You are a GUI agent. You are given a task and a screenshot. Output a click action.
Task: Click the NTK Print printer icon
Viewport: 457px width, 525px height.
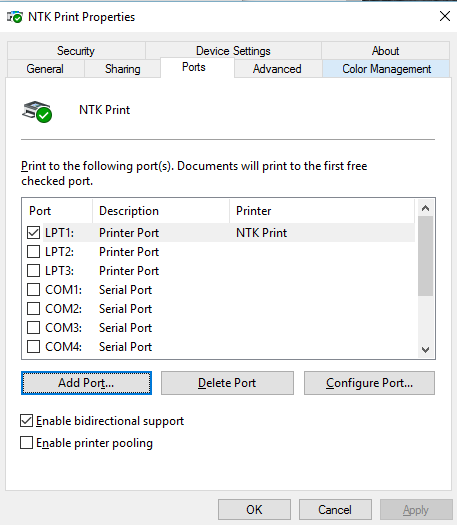pos(37,111)
